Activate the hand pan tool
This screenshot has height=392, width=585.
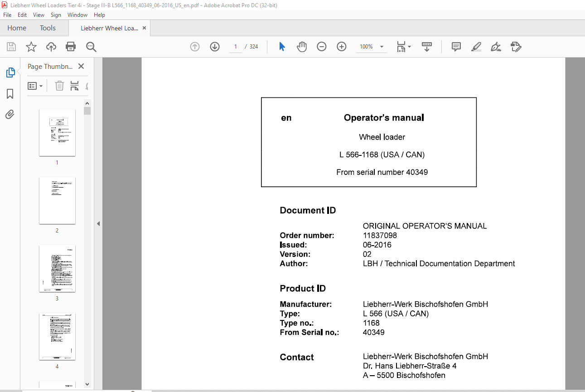pyautogui.click(x=302, y=47)
